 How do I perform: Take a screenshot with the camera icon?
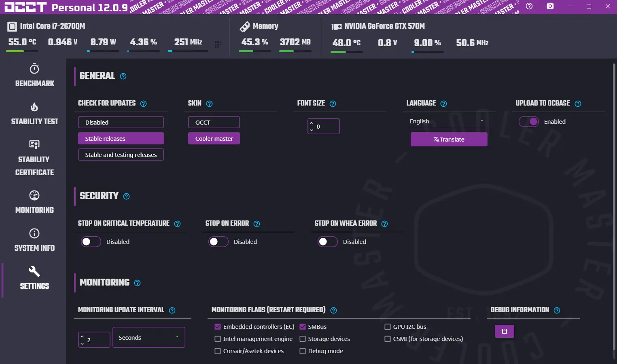[x=550, y=6]
